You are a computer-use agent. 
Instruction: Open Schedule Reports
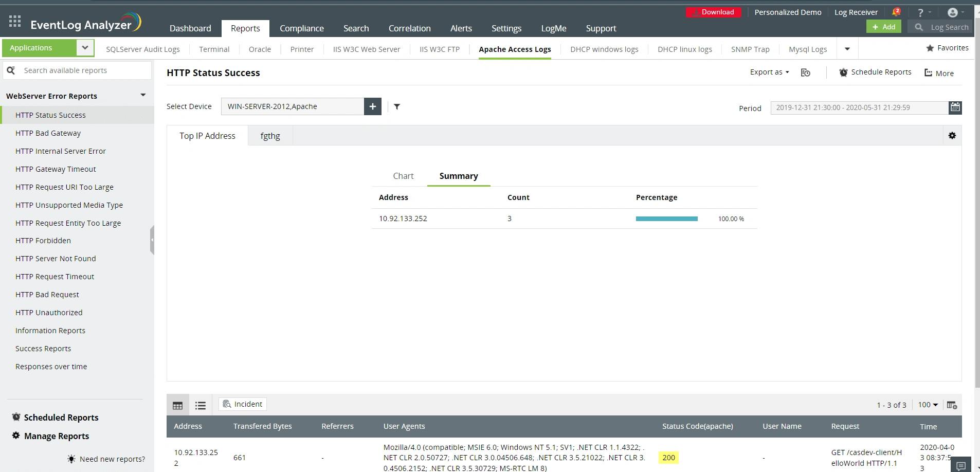click(x=876, y=72)
